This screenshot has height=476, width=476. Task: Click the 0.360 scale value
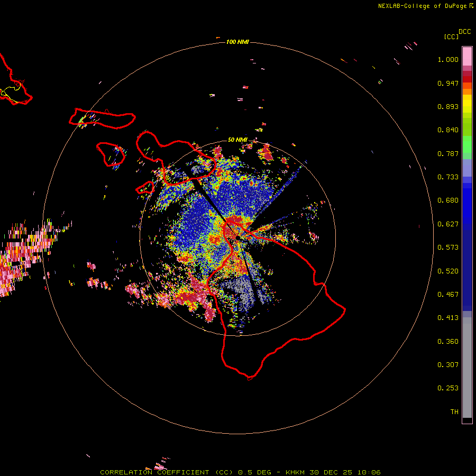tap(448, 342)
